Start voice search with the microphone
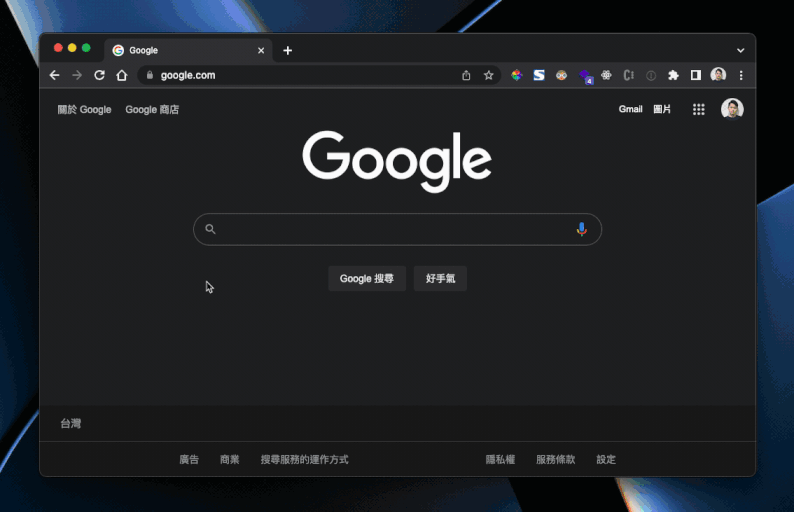The image size is (794, 512). point(582,229)
